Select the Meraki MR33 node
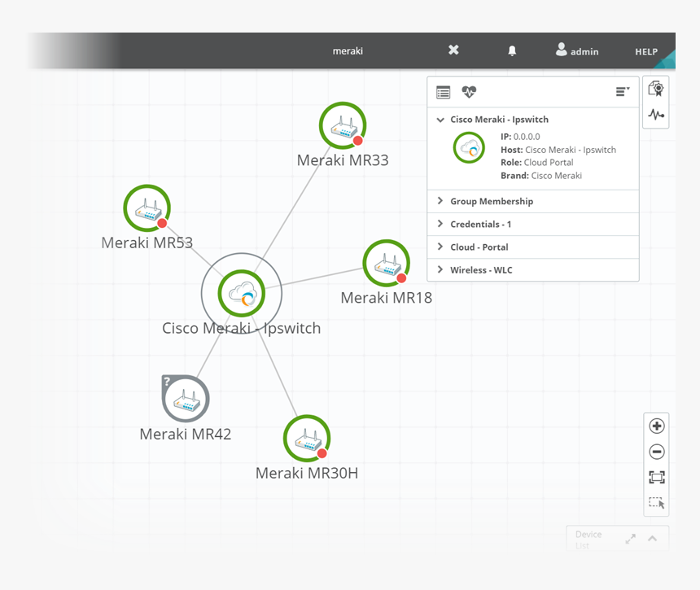The height and width of the screenshot is (590, 700). [x=343, y=125]
